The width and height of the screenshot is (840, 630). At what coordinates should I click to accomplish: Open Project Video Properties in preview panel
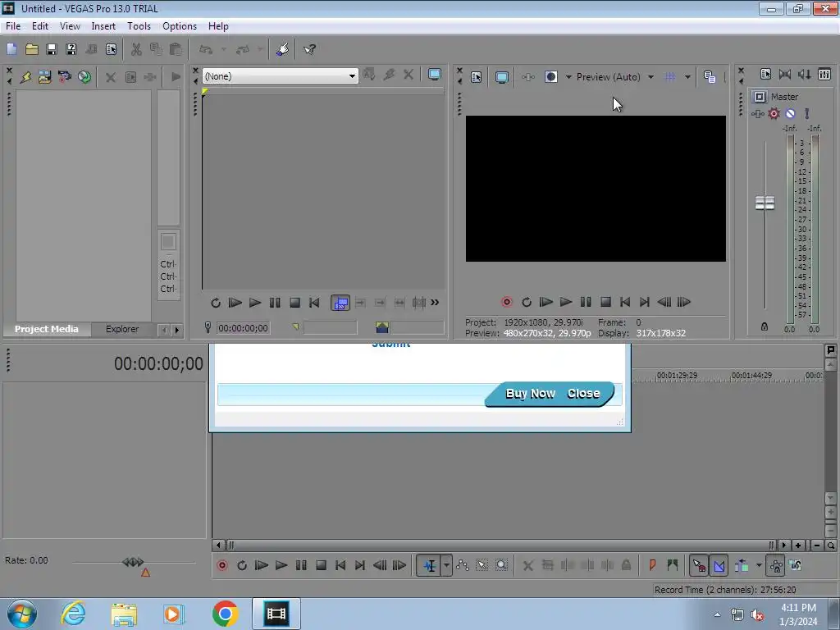477,77
